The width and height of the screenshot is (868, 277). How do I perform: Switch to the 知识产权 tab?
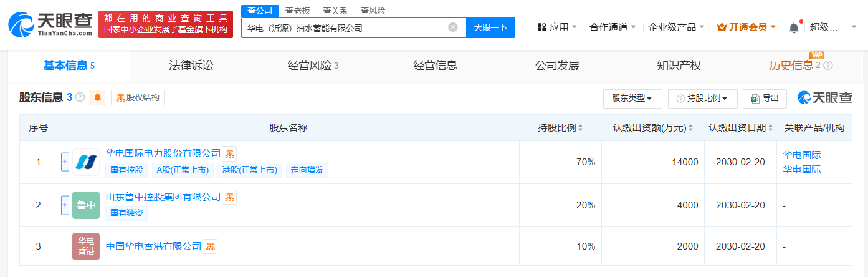[679, 66]
